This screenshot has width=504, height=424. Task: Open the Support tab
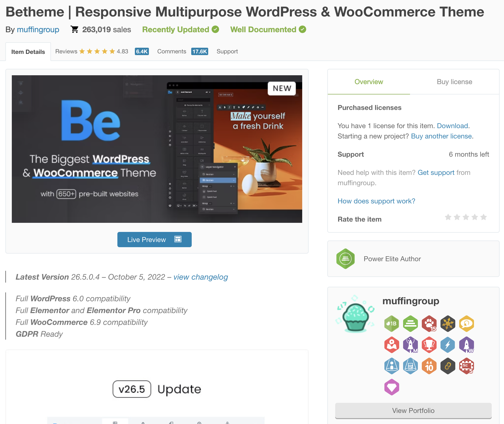tap(227, 51)
